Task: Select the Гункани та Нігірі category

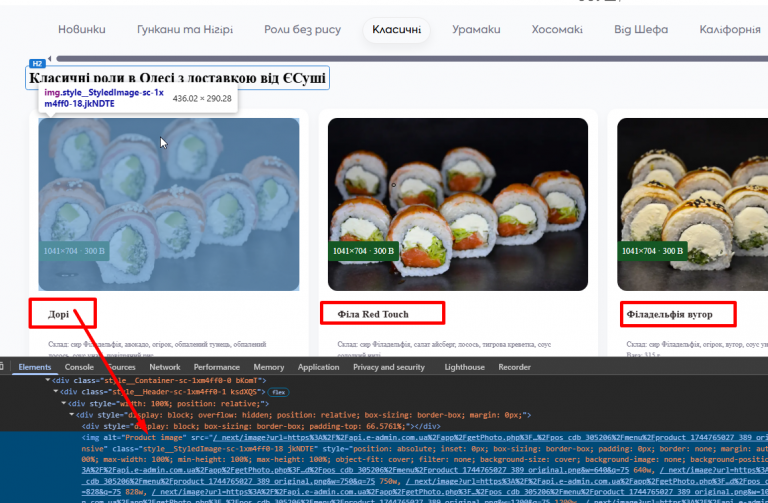Action: pos(185,29)
